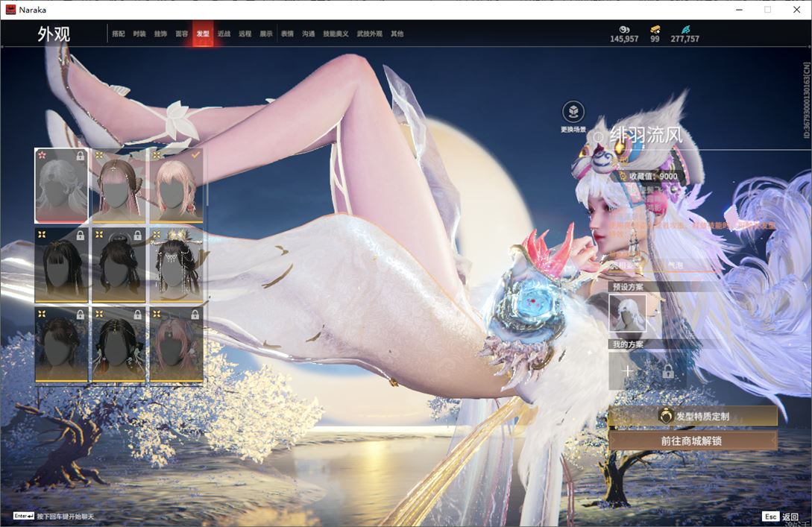Switch to the 气泡 sub-tab
The height and width of the screenshot is (527, 812).
click(x=676, y=265)
